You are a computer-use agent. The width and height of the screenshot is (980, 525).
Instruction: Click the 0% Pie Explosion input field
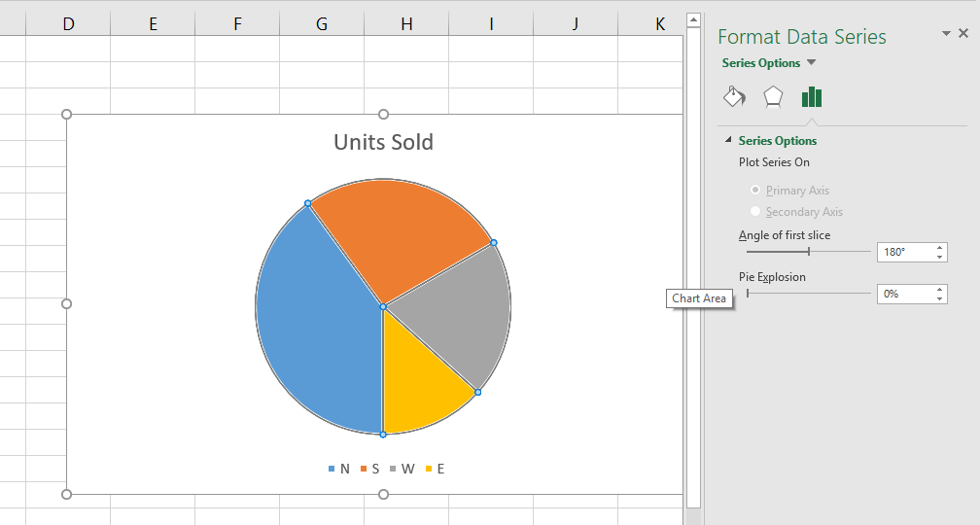[904, 294]
